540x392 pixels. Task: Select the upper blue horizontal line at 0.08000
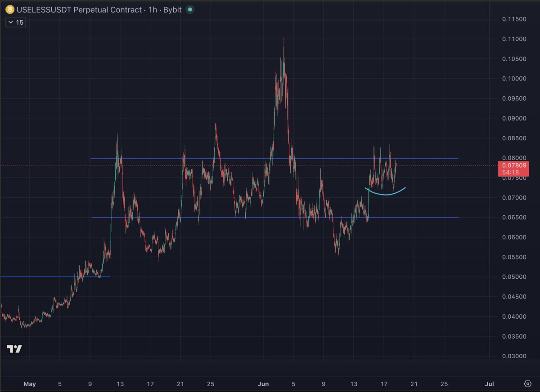[274, 159]
